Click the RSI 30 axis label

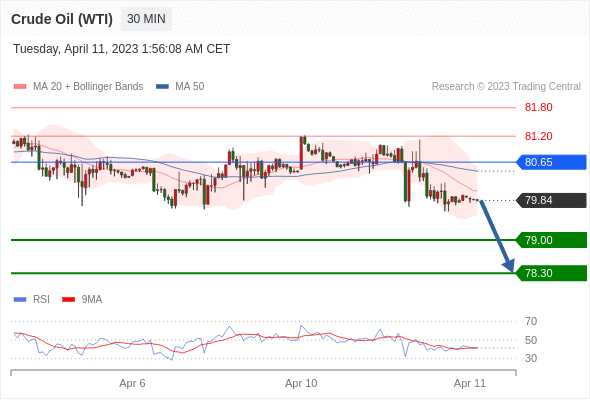[x=531, y=358]
